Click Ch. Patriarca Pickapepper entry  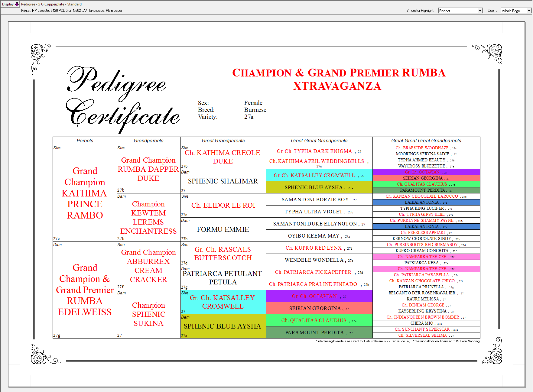[x=319, y=272]
